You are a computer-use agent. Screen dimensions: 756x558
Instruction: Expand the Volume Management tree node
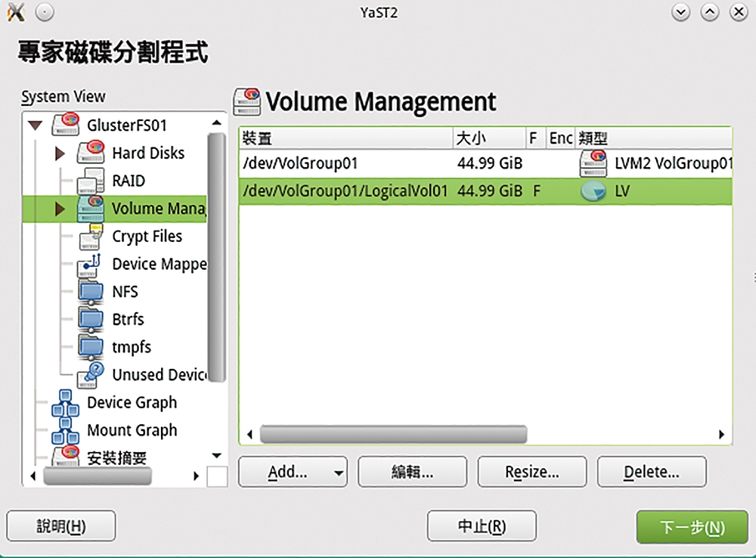click(60, 209)
